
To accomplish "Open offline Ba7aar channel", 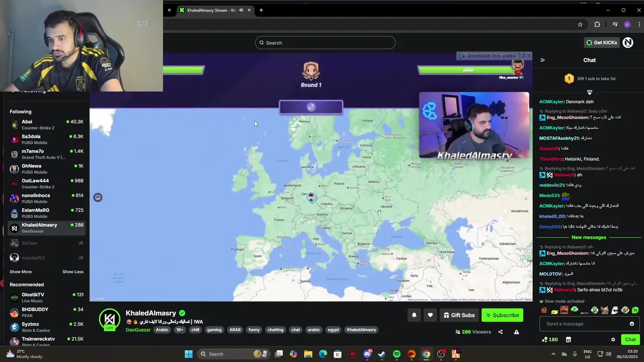I will pos(46,243).
